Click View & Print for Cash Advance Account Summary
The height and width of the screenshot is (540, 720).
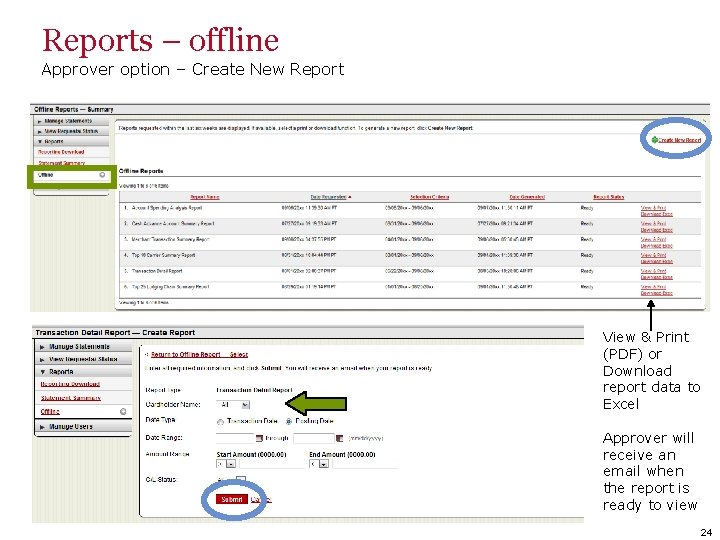tap(653, 224)
